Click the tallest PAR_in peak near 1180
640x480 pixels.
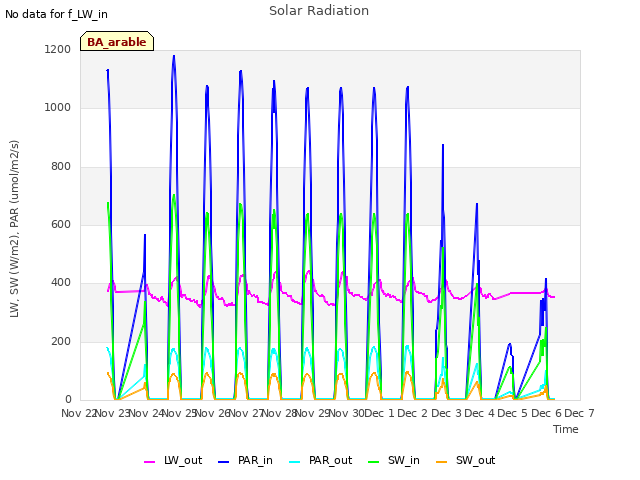pos(174,56)
